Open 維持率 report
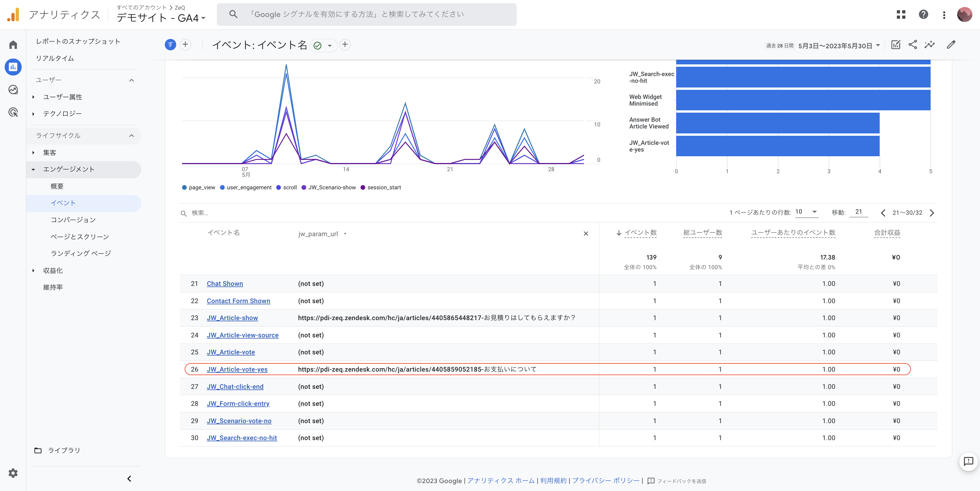The image size is (980, 491). [53, 287]
